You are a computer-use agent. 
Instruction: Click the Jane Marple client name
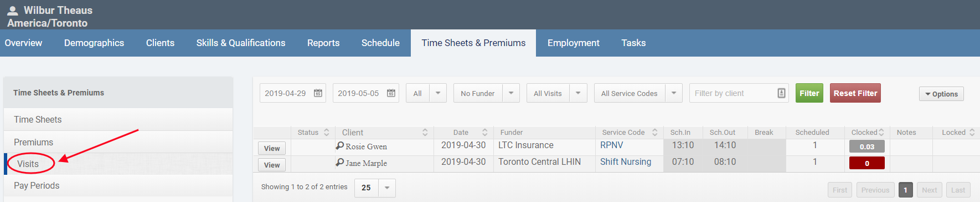click(366, 163)
